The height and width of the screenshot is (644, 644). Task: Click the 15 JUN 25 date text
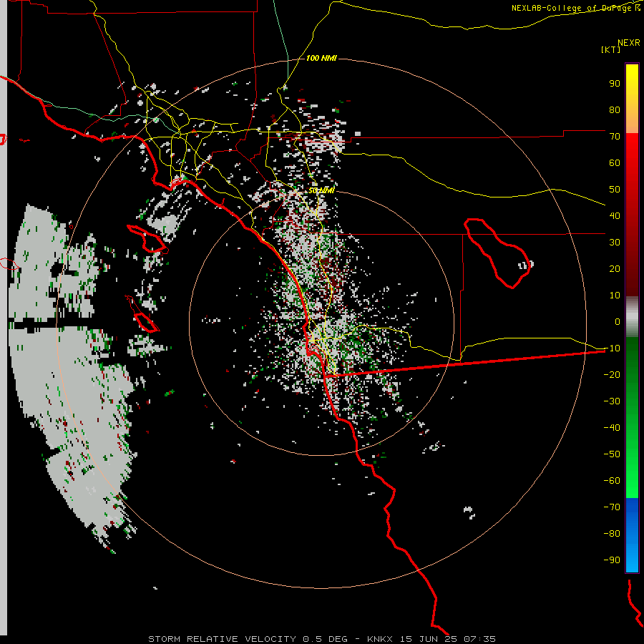pyautogui.click(x=429, y=639)
